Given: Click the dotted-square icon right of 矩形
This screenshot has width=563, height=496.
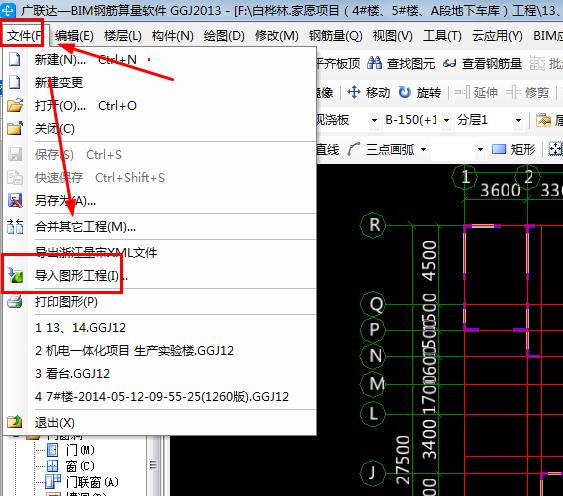Looking at the screenshot, I should pos(555,149).
